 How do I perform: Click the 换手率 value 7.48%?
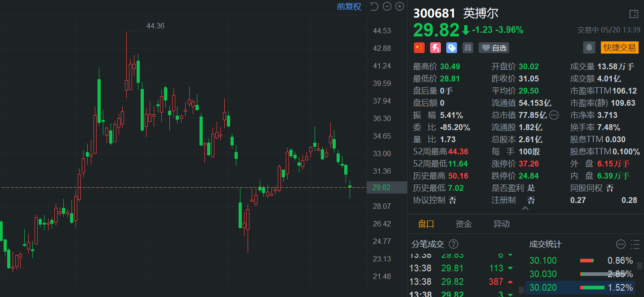click(x=608, y=127)
